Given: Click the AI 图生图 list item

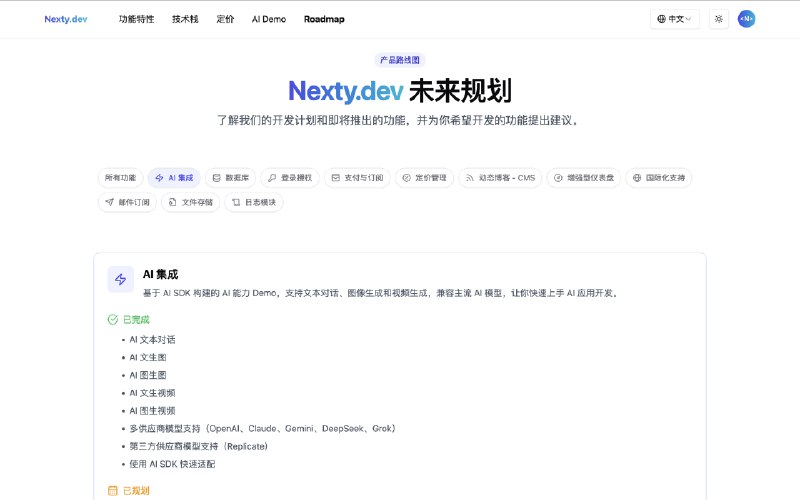Looking at the screenshot, I should (147, 376).
